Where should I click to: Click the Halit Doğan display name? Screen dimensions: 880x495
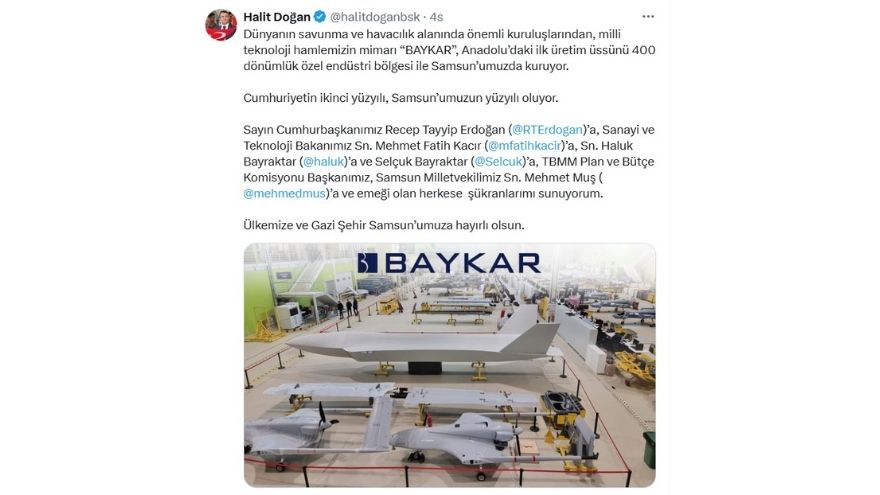[x=277, y=17]
